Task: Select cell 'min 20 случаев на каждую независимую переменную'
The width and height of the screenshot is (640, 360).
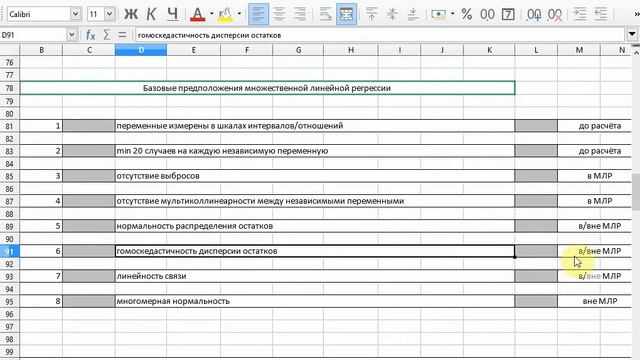Action: point(315,151)
